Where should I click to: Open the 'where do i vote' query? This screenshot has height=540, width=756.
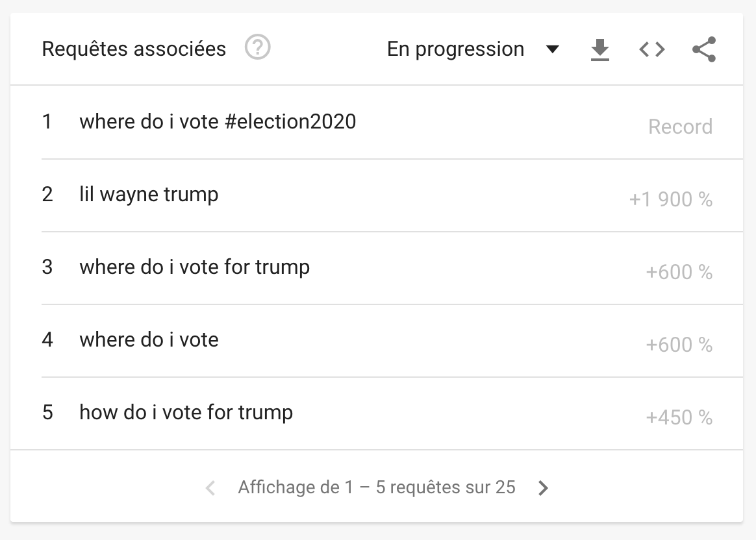[149, 339]
